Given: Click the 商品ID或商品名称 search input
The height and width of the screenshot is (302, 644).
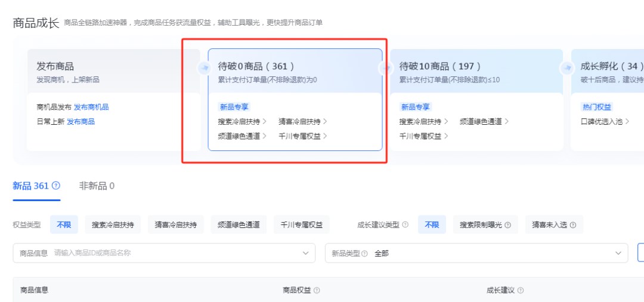Looking at the screenshot, I should (173, 253).
